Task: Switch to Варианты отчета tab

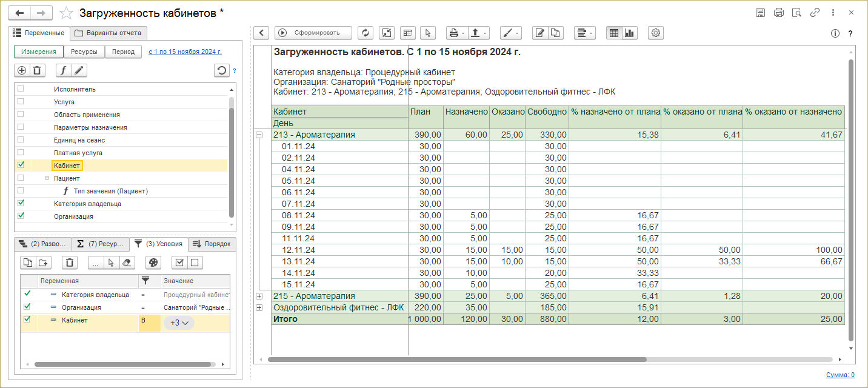Action: [109, 33]
